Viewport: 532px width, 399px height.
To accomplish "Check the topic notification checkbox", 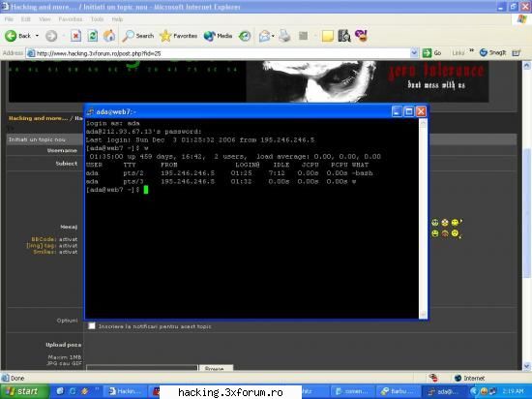I will tap(92, 326).
